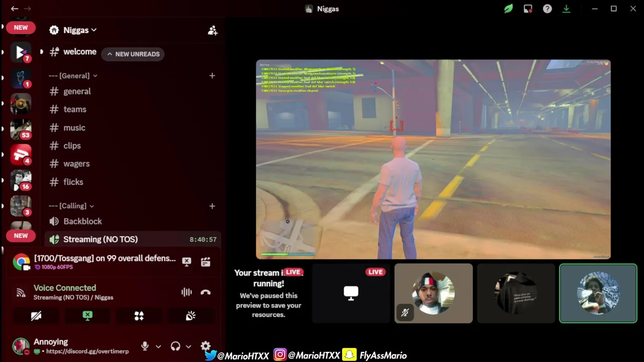Add a channel in General category

point(212,75)
